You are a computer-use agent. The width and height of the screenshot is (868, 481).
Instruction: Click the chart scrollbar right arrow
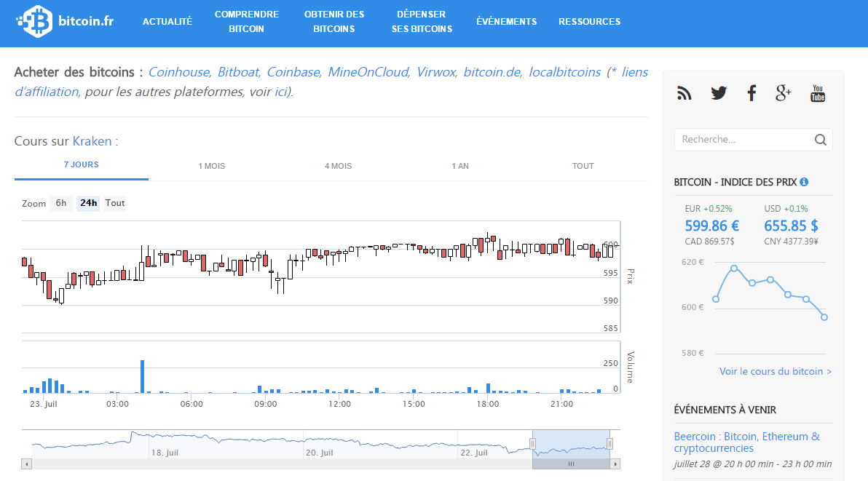tap(615, 464)
